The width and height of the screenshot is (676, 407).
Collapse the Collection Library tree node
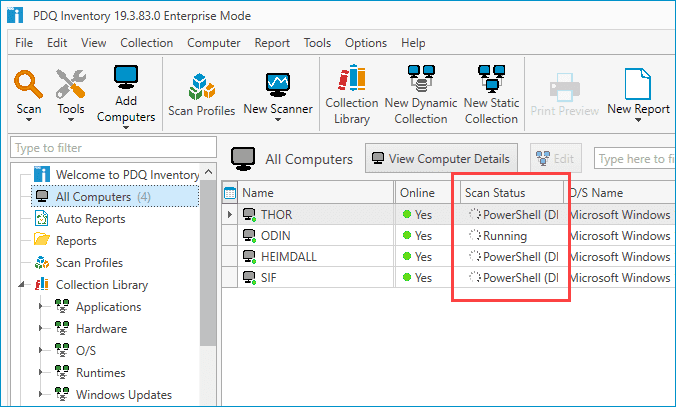[21, 285]
